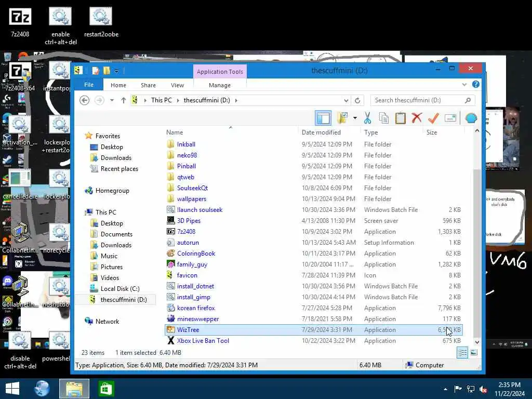Click the file list scroll down arrow
This screenshot has height=399, width=532.
(477, 342)
